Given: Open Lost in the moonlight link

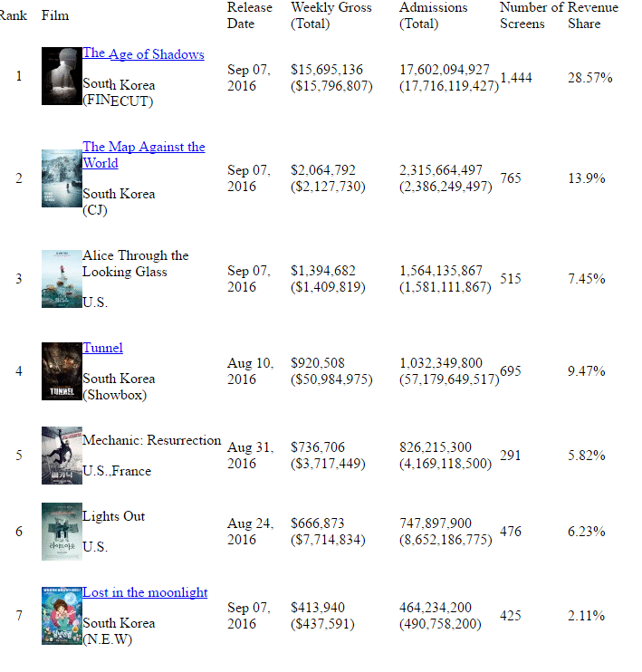Looking at the screenshot, I should click(x=145, y=593).
